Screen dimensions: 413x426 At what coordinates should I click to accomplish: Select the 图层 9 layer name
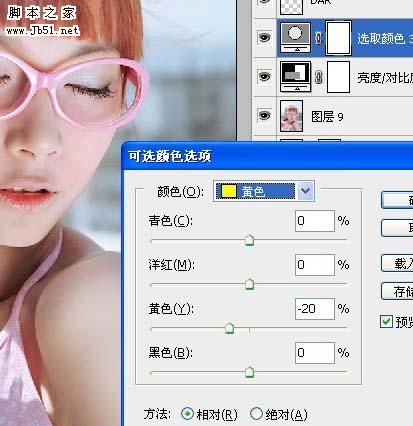click(x=327, y=117)
